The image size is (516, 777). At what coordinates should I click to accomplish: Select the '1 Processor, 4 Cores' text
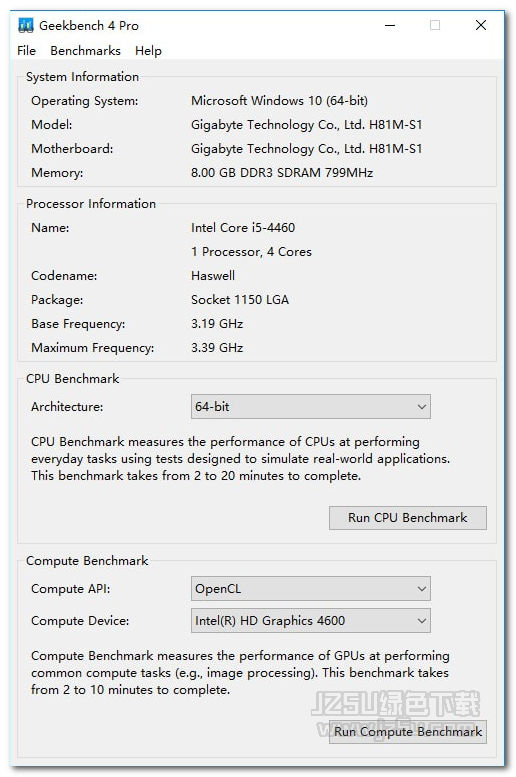click(251, 252)
